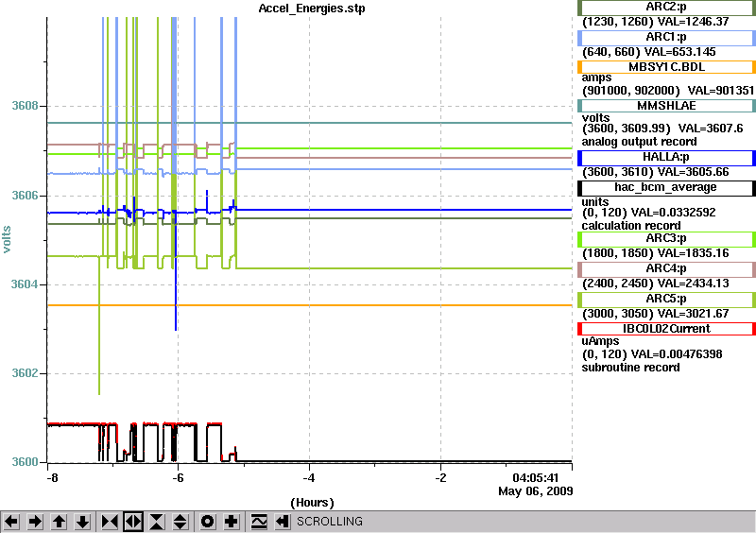
Task: Pan the graph up with the up-arrow icon
Action: (x=59, y=522)
